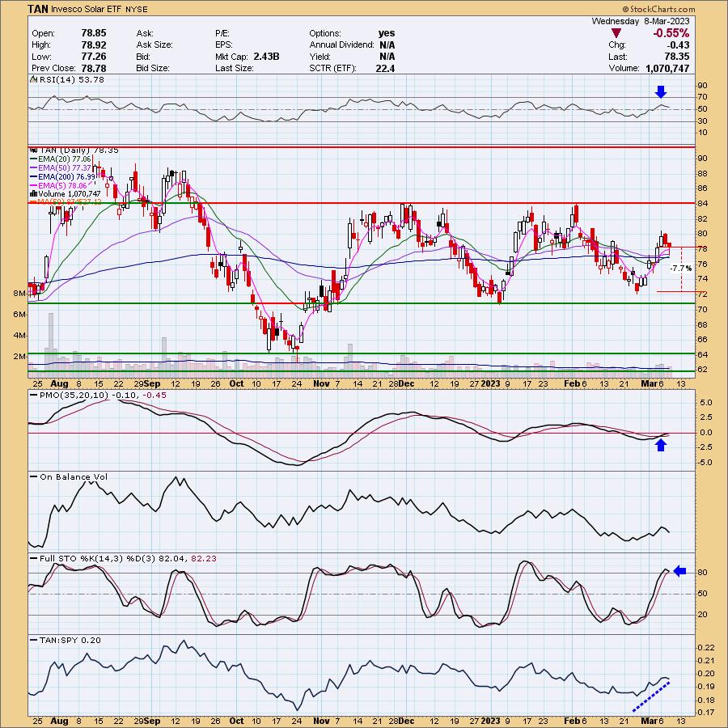Click the bold TAN ticker symbol header

click(x=38, y=9)
